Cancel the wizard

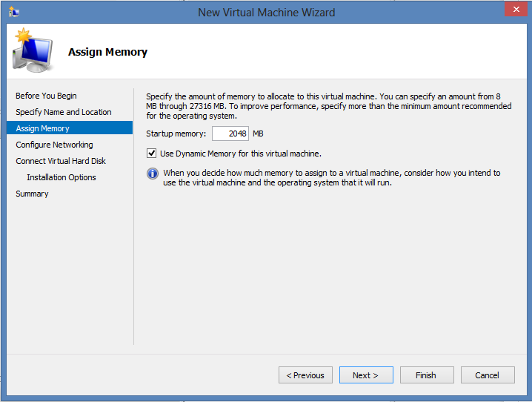point(488,375)
